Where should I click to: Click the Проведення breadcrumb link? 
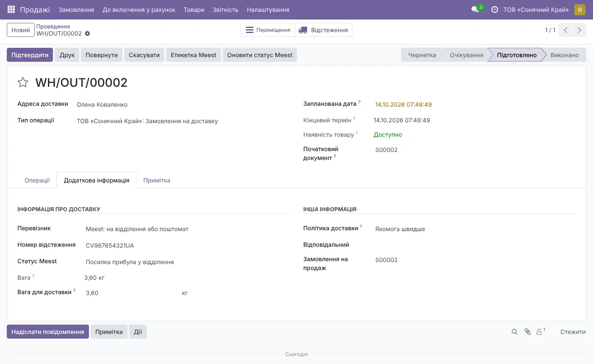click(x=53, y=26)
